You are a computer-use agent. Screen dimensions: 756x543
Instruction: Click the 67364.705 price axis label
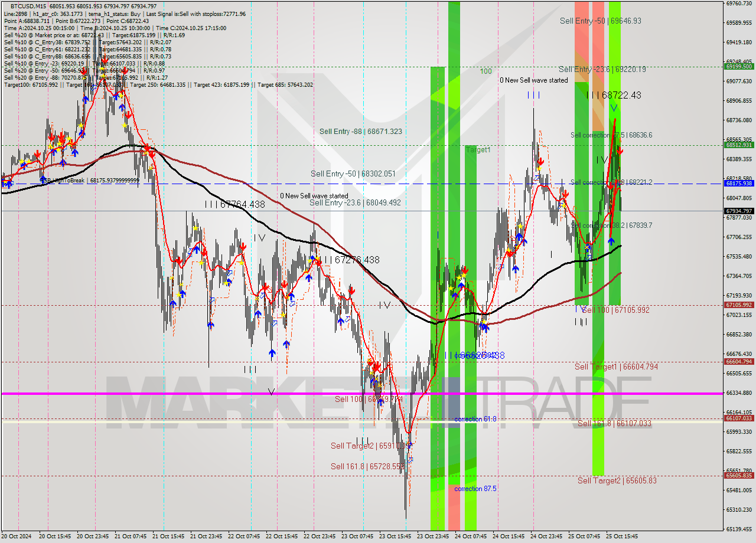point(739,276)
